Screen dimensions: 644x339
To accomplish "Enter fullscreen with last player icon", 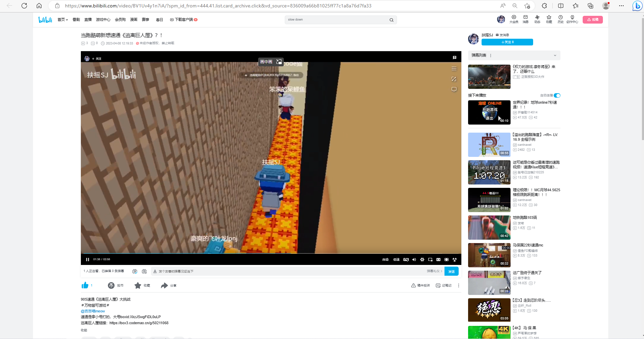I will [x=454, y=260].
